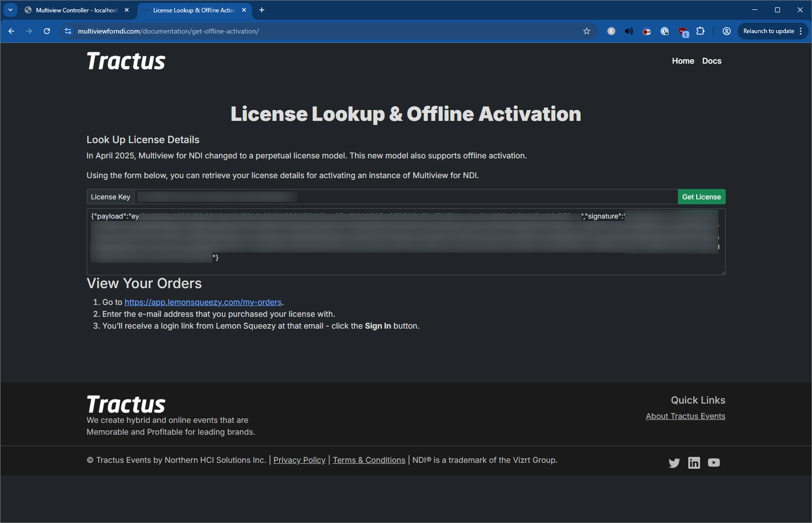Open the lemonsqueezy my-orders link

click(x=203, y=302)
